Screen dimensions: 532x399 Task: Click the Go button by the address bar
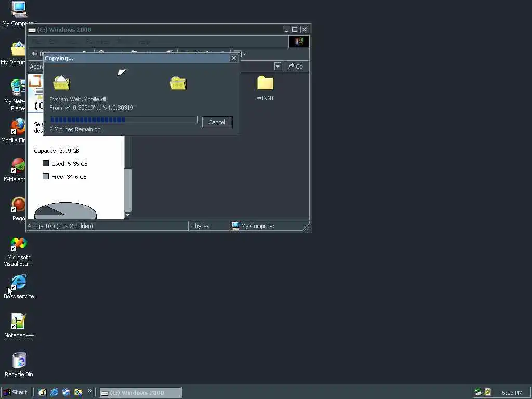[x=296, y=66]
